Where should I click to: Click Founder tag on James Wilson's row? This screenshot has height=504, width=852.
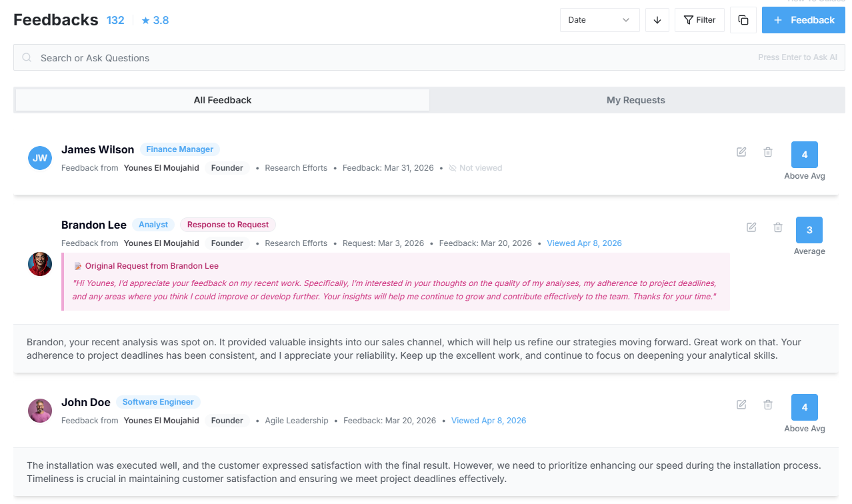click(227, 168)
